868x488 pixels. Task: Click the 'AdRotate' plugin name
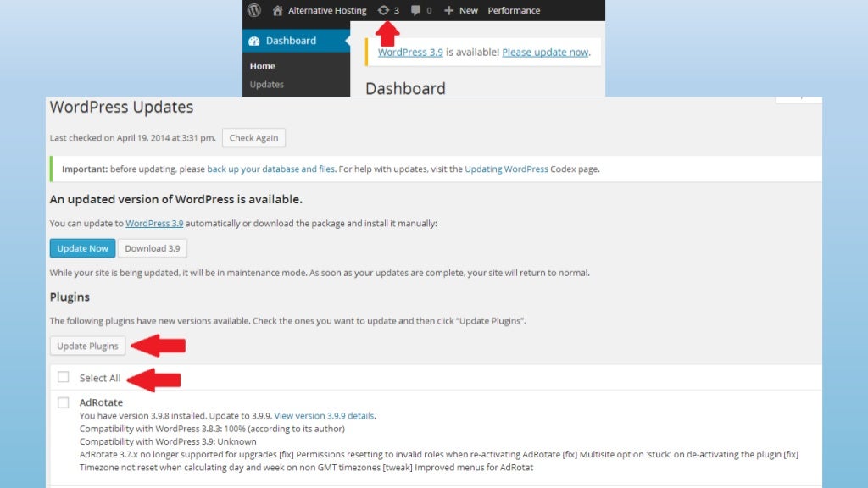(x=102, y=402)
